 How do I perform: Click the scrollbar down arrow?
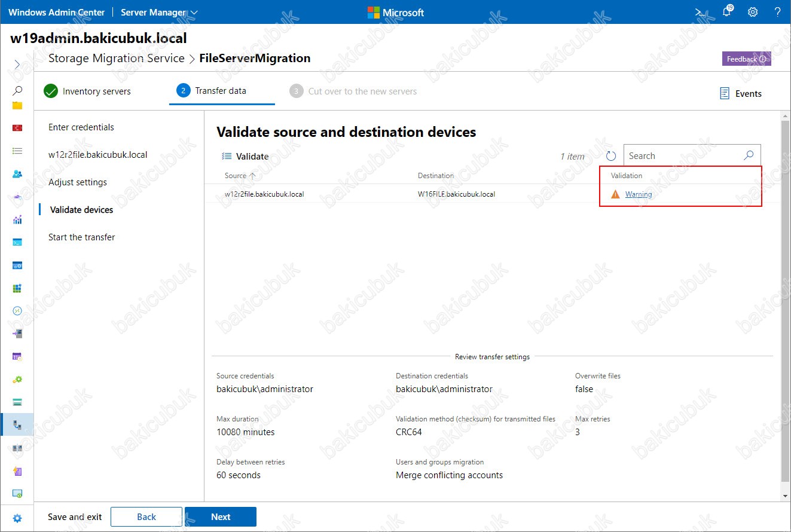coord(785,496)
